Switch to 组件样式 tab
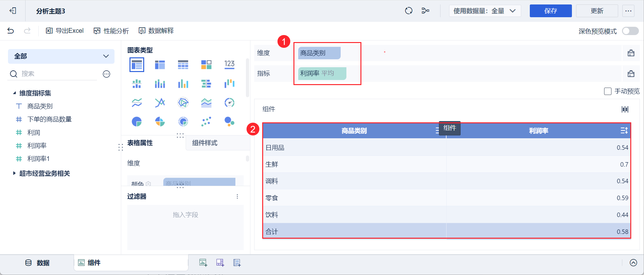 click(x=205, y=143)
